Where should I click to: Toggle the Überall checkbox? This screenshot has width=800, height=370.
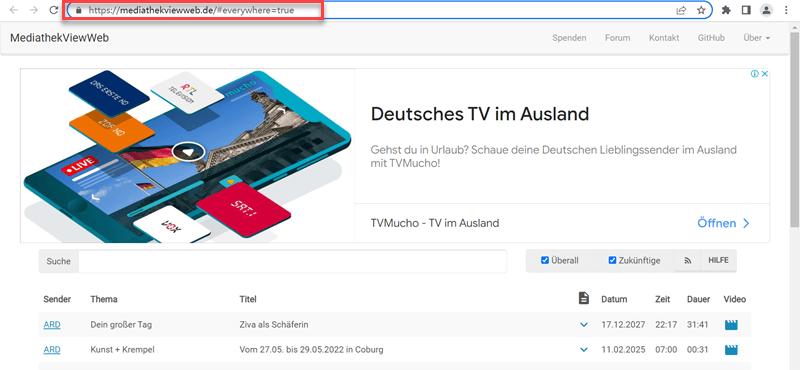click(x=545, y=261)
